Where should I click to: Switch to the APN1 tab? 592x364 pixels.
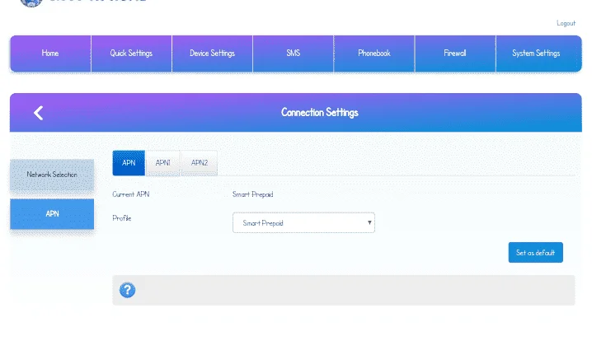point(162,163)
